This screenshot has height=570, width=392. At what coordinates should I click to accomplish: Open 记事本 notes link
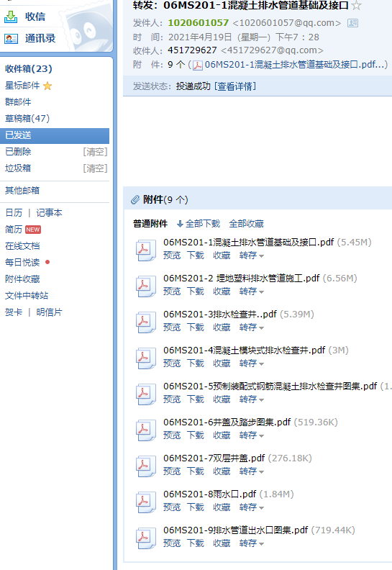point(49,213)
